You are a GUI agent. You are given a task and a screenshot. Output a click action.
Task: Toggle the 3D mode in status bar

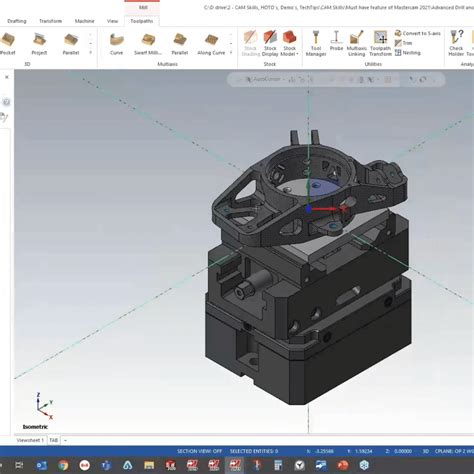pos(425,451)
